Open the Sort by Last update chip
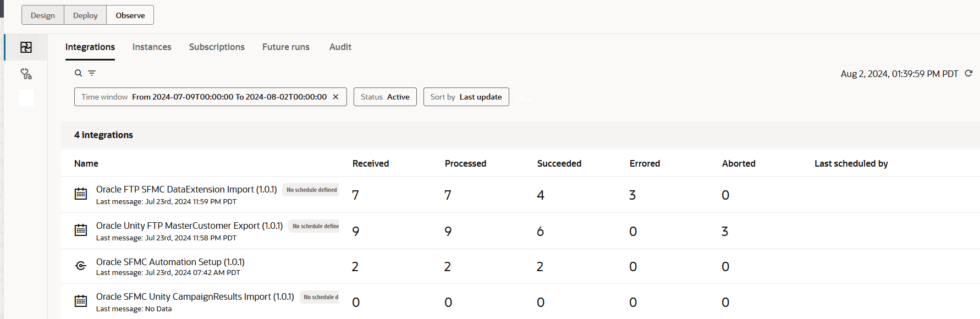The height and width of the screenshot is (319, 980). [x=466, y=97]
